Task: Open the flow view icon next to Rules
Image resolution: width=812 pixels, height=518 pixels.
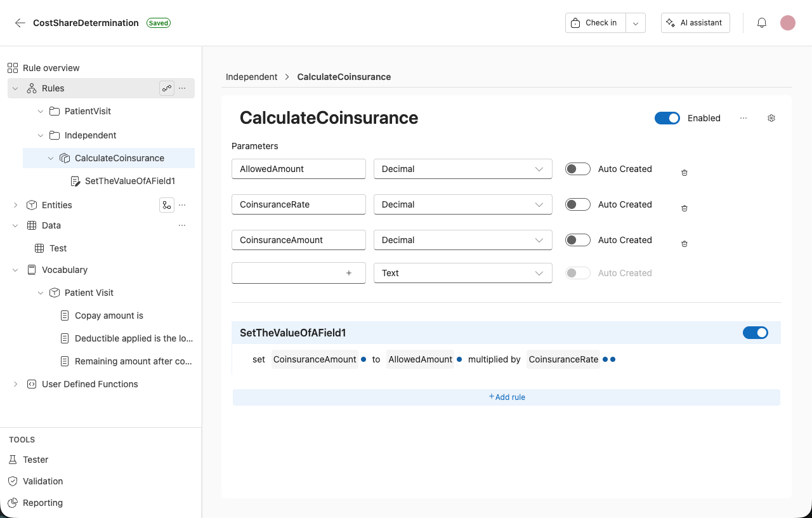Action: 166,88
